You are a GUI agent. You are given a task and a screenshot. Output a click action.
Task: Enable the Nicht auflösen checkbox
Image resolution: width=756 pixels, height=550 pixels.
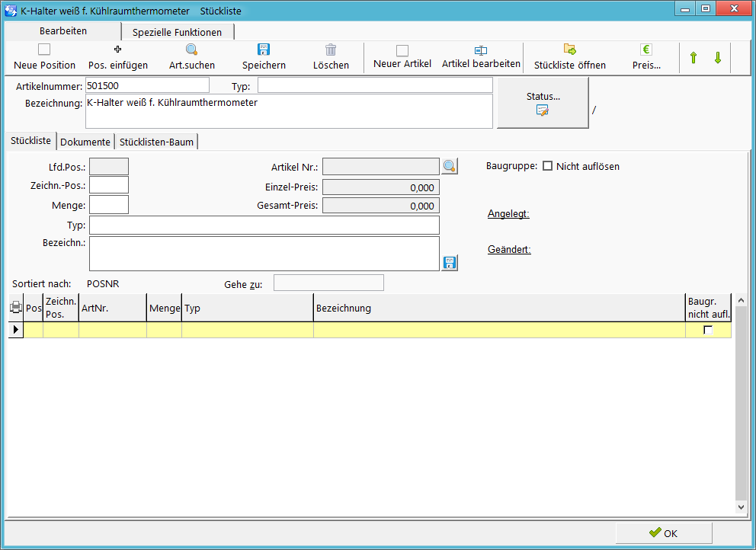click(547, 166)
